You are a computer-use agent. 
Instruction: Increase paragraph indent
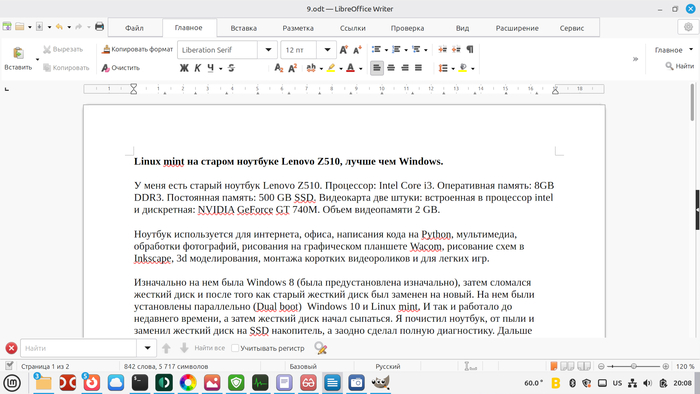pyautogui.click(x=442, y=50)
